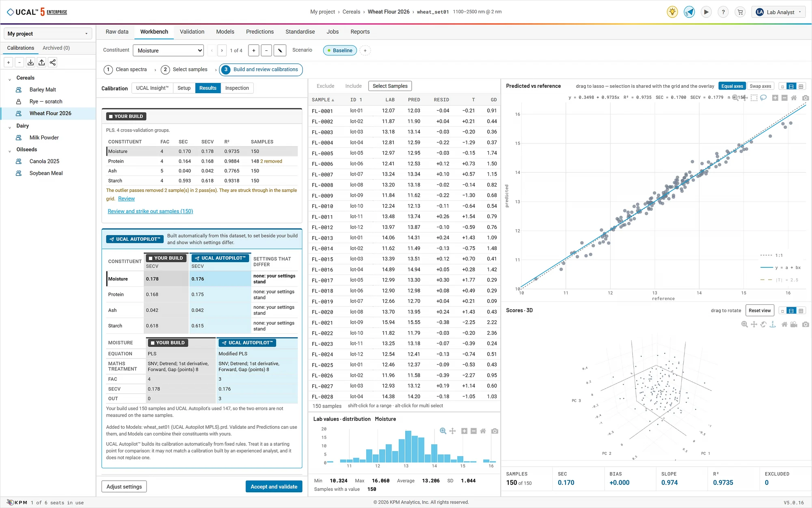This screenshot has height=508, width=812.
Task: Switch the calibration view to Inspection
Action: [x=237, y=88]
